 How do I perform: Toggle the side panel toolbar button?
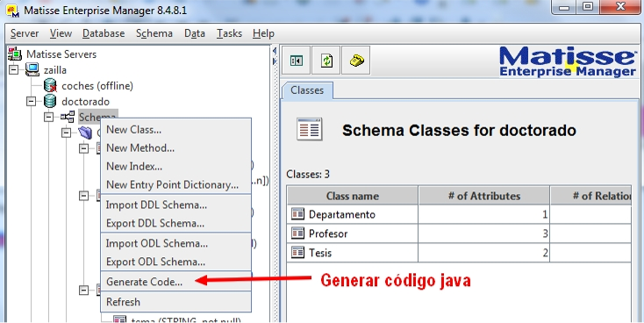(x=297, y=61)
